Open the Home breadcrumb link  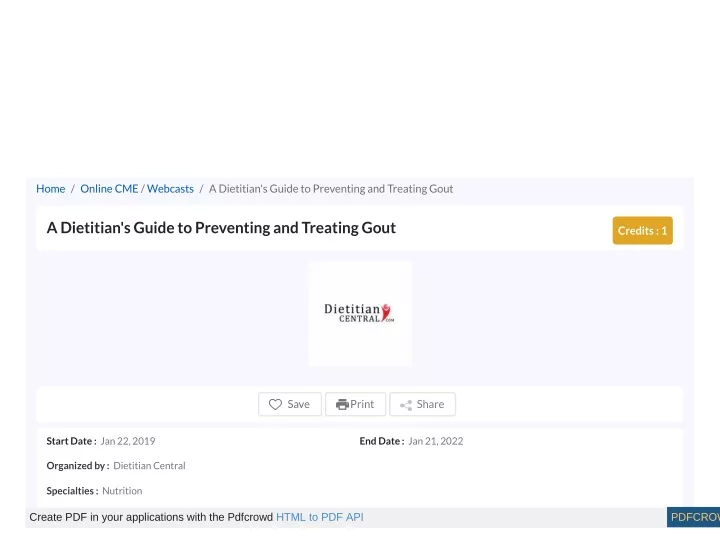51,189
